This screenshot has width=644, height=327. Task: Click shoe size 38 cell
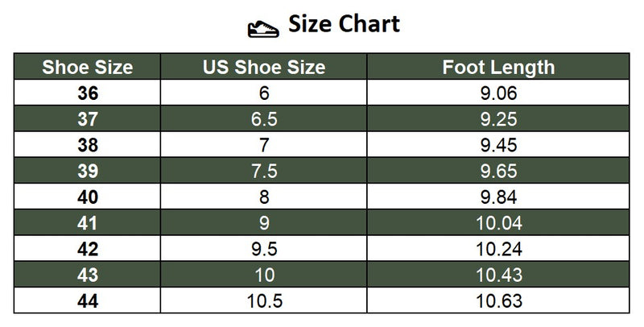tap(88, 145)
